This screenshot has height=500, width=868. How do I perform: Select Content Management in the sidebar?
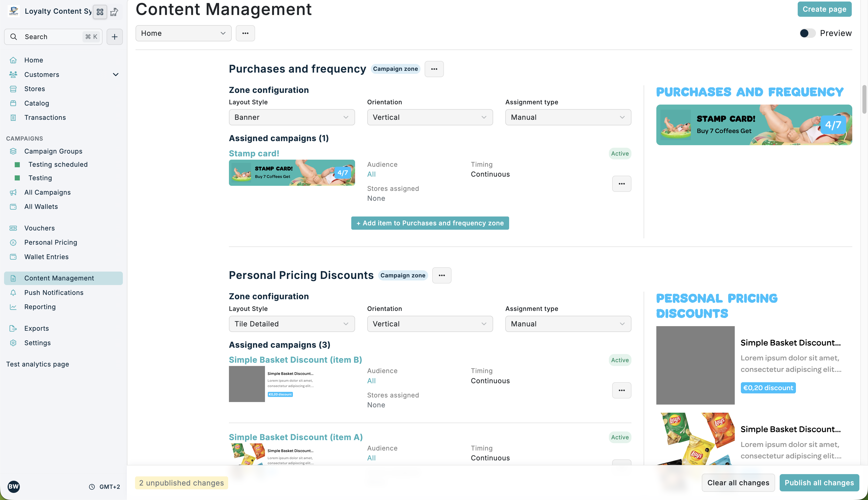pos(63,278)
